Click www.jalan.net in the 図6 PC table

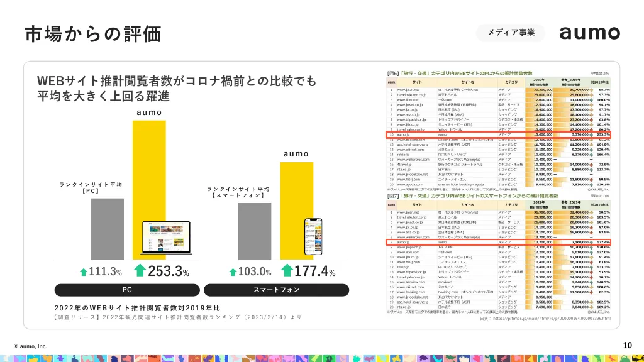point(408,89)
